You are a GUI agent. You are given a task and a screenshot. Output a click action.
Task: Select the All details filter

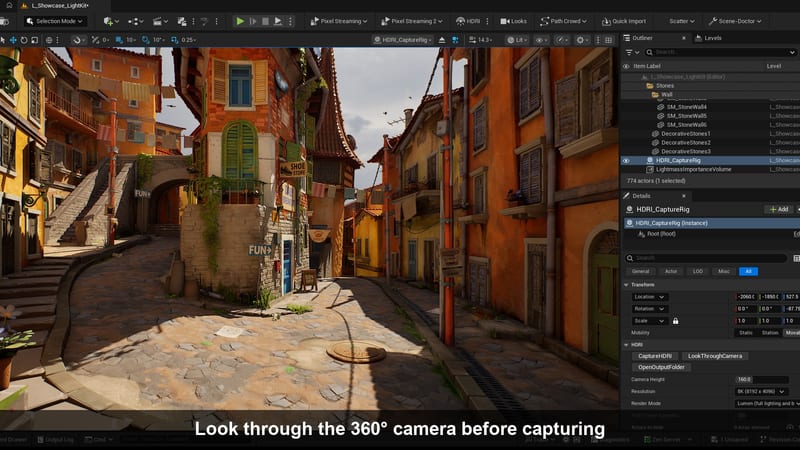click(x=748, y=271)
